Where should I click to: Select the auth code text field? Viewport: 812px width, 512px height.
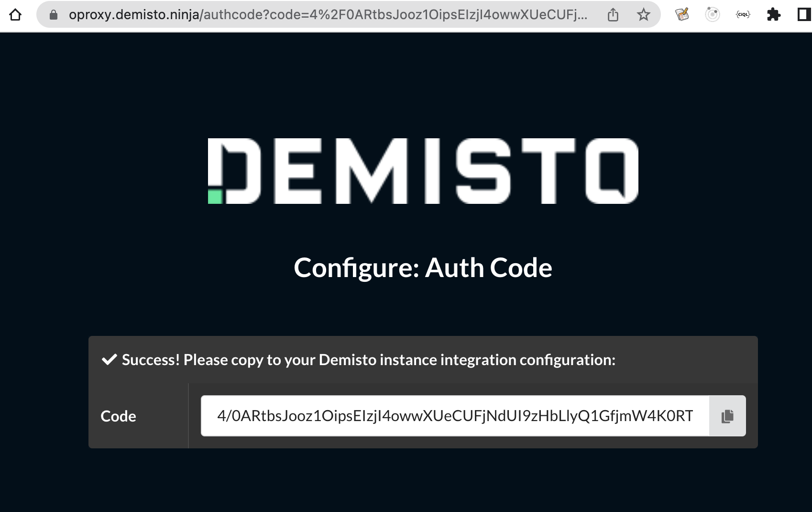pos(454,416)
